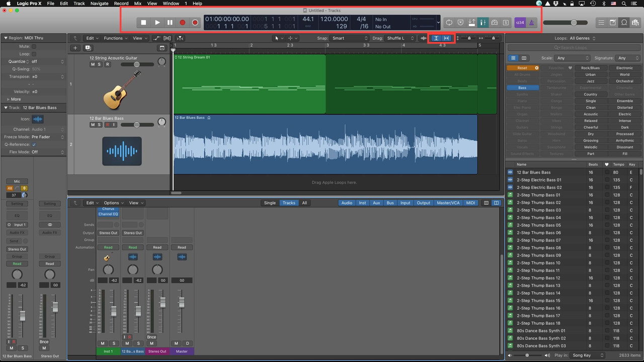Viewport: 644px width, 362px height.
Task: Open the Drag Shuffle L dropdown
Action: (400, 38)
